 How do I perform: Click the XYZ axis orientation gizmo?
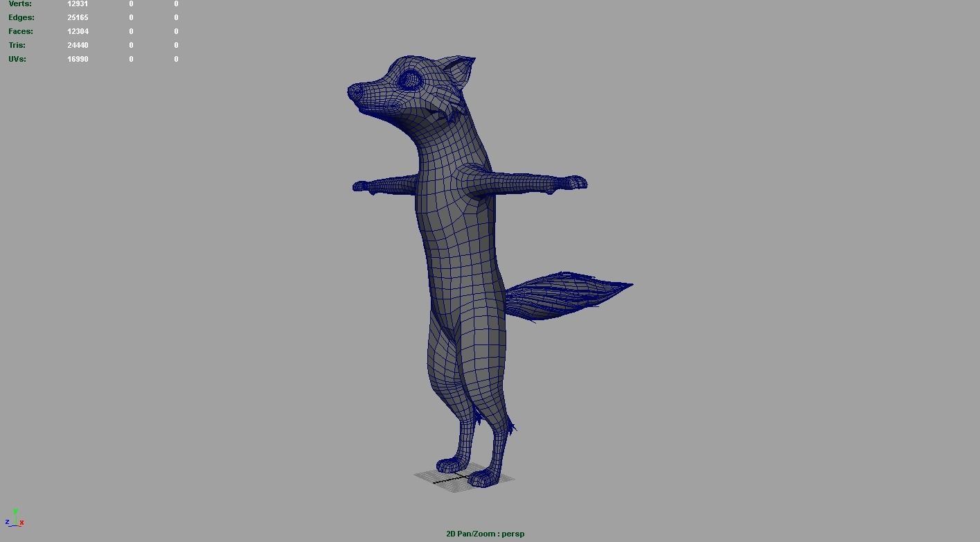pos(15,518)
